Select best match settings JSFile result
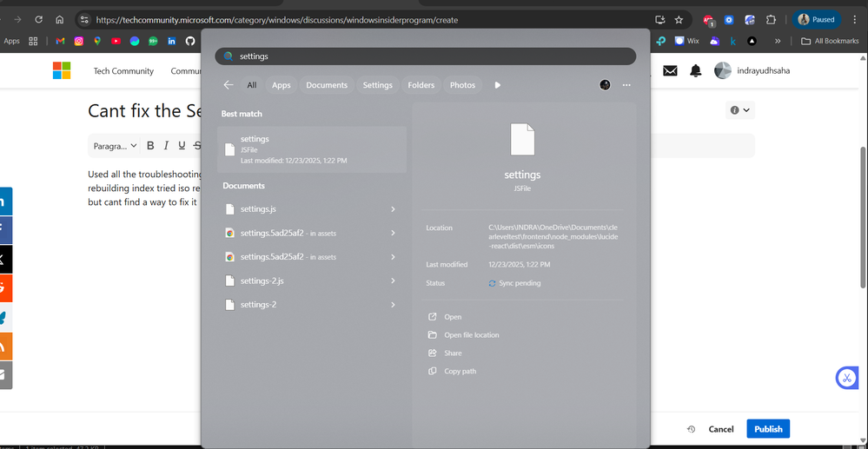The height and width of the screenshot is (449, 868). tap(312, 149)
